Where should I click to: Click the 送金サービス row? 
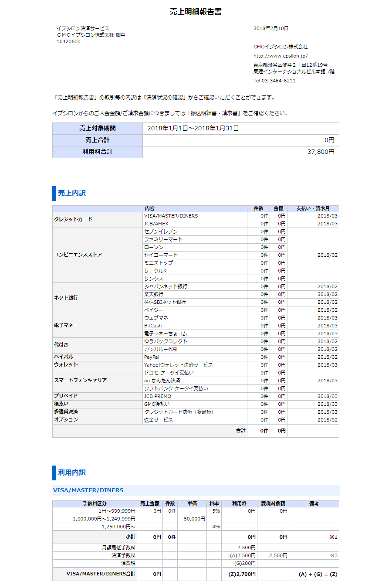(x=241, y=420)
